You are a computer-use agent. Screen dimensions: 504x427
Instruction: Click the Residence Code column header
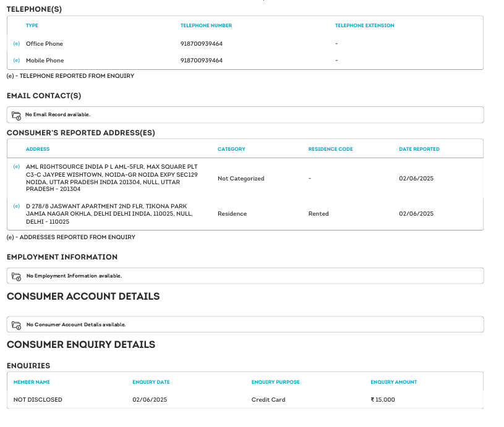click(330, 149)
